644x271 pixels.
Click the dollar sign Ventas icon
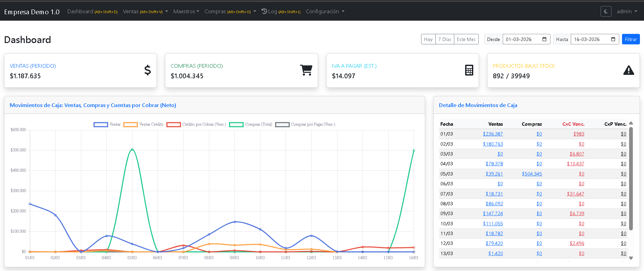coord(147,70)
